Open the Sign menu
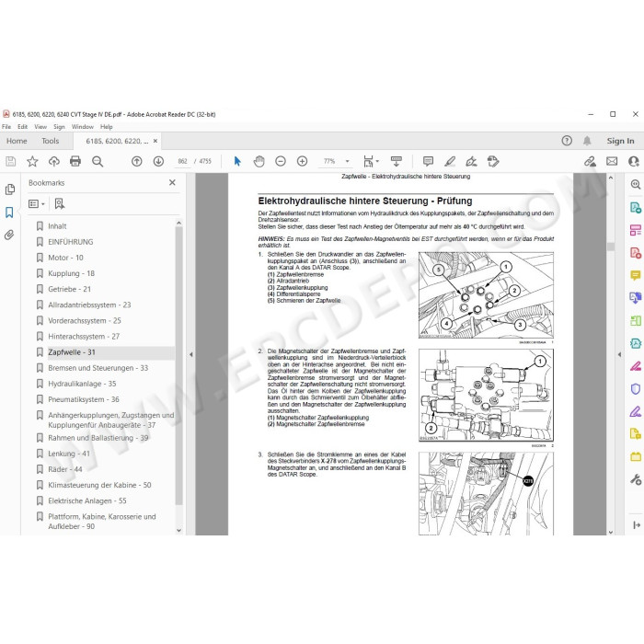The image size is (644, 644). (x=59, y=127)
